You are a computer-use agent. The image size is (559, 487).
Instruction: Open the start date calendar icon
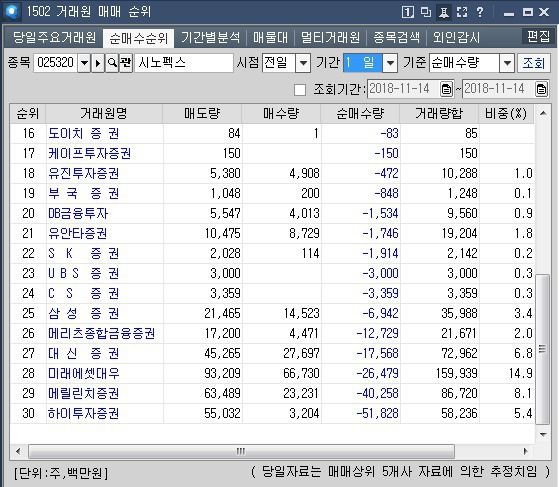pyautogui.click(x=446, y=89)
